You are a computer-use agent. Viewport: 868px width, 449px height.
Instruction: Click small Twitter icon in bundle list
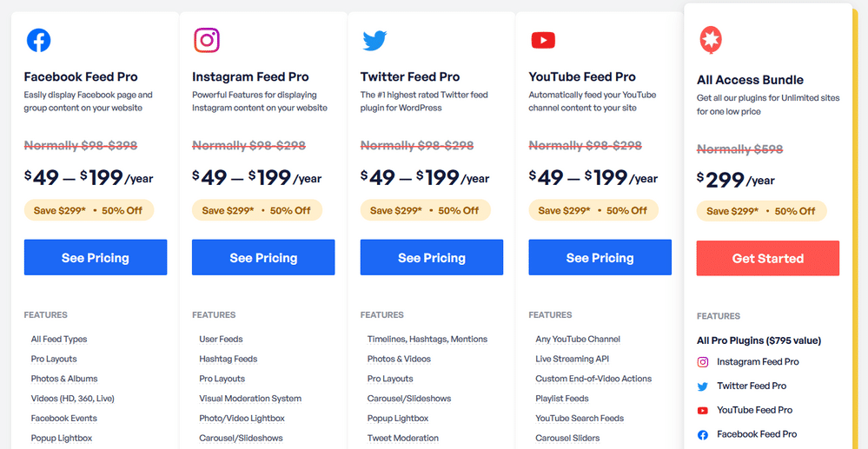(x=703, y=386)
